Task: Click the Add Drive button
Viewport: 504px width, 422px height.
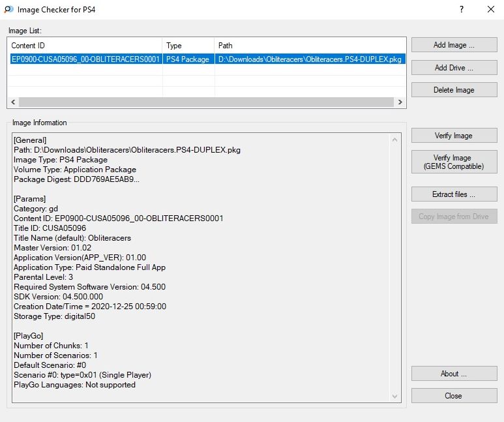Action: tap(454, 68)
